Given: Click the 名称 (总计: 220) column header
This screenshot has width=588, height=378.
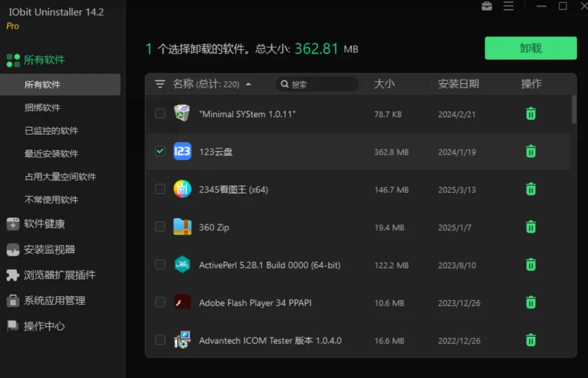Looking at the screenshot, I should 206,84.
